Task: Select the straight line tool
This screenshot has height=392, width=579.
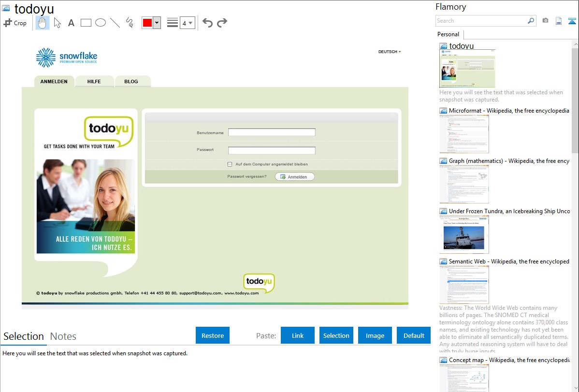Action: (115, 23)
